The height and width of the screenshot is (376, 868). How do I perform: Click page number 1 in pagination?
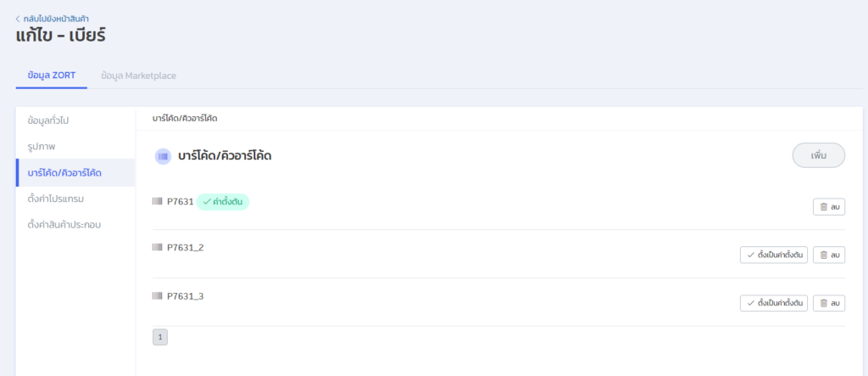pos(160,337)
